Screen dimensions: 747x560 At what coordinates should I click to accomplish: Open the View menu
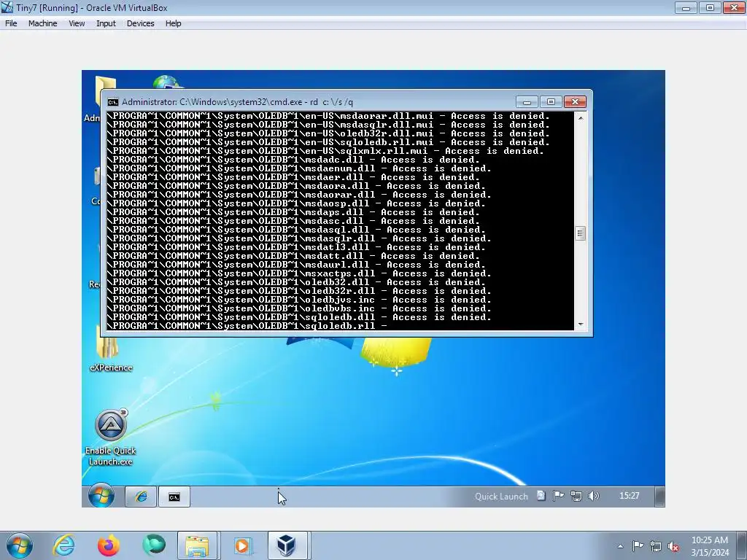click(x=76, y=23)
